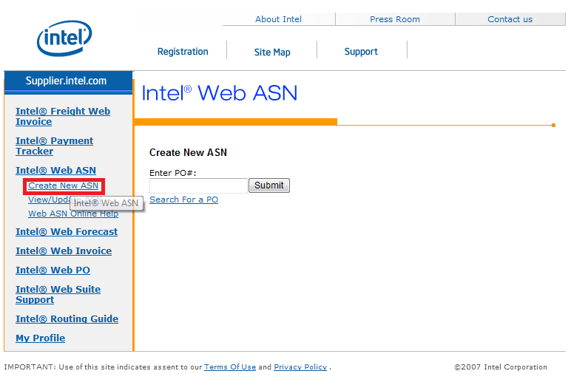This screenshot has height=385, width=588.
Task: Open the Intel Web PO link
Action: click(53, 270)
